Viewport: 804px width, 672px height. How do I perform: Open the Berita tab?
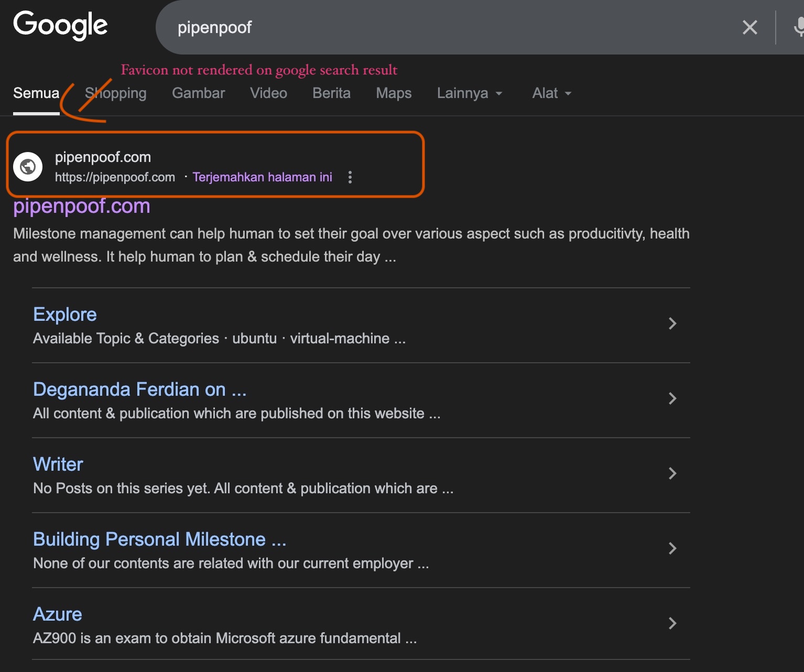click(331, 93)
